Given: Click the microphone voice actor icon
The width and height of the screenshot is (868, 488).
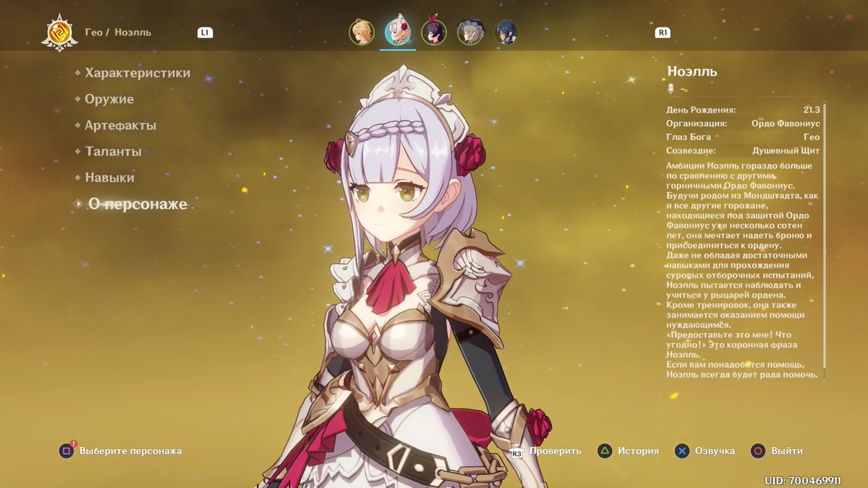Looking at the screenshot, I should tap(671, 88).
